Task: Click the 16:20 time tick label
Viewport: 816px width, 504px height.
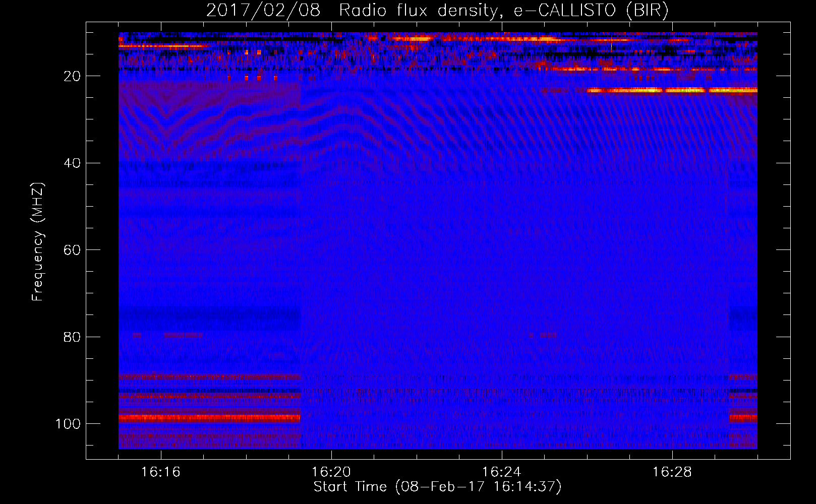Action: point(331,472)
